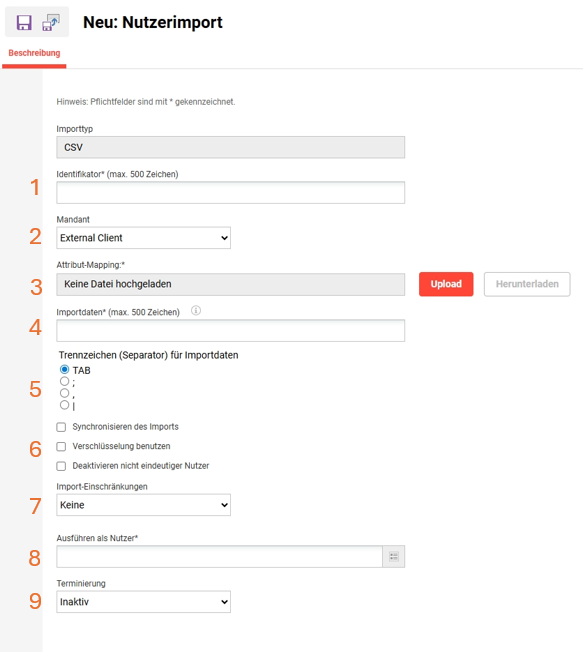Open the Terminierung dropdown set to Inaktiv
The image size is (583, 652).
tap(143, 602)
